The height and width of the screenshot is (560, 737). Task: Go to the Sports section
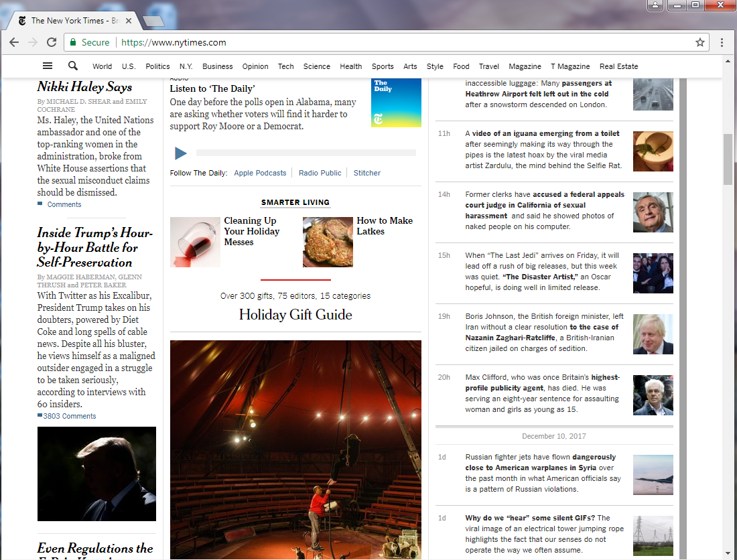click(383, 66)
